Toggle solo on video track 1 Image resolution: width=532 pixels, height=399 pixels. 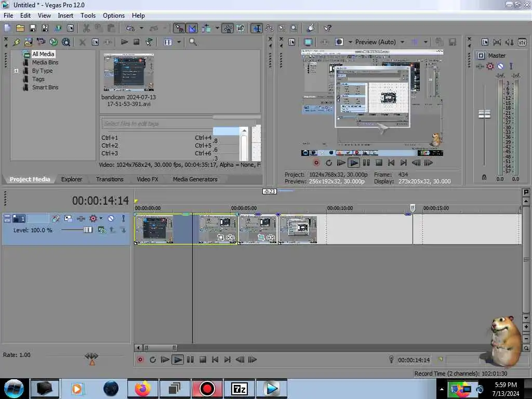pyautogui.click(x=123, y=219)
